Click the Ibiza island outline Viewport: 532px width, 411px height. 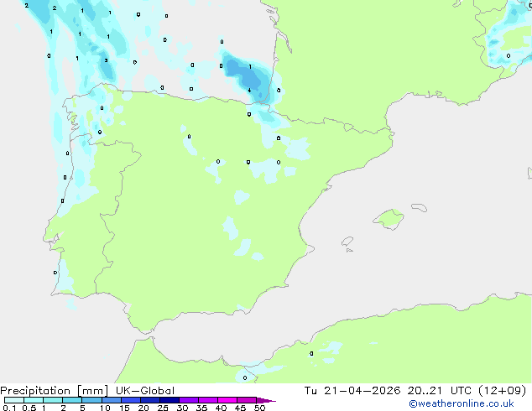pos(347,242)
